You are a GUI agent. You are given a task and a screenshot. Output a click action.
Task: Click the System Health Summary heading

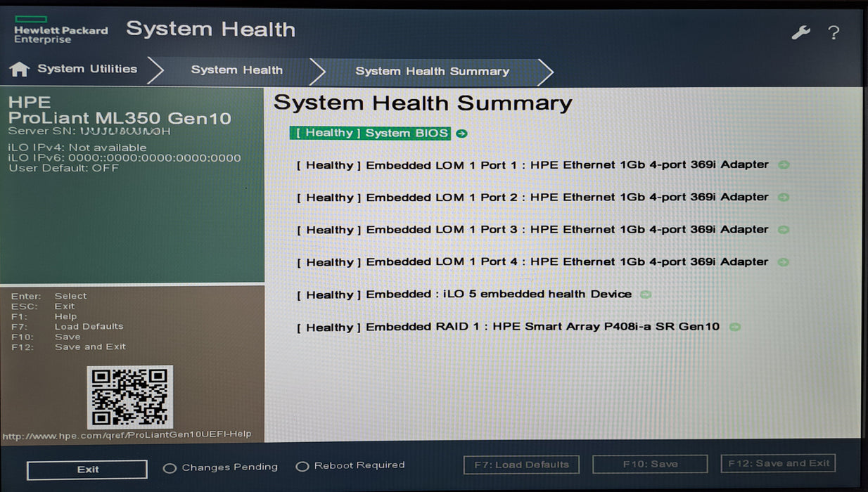click(423, 103)
